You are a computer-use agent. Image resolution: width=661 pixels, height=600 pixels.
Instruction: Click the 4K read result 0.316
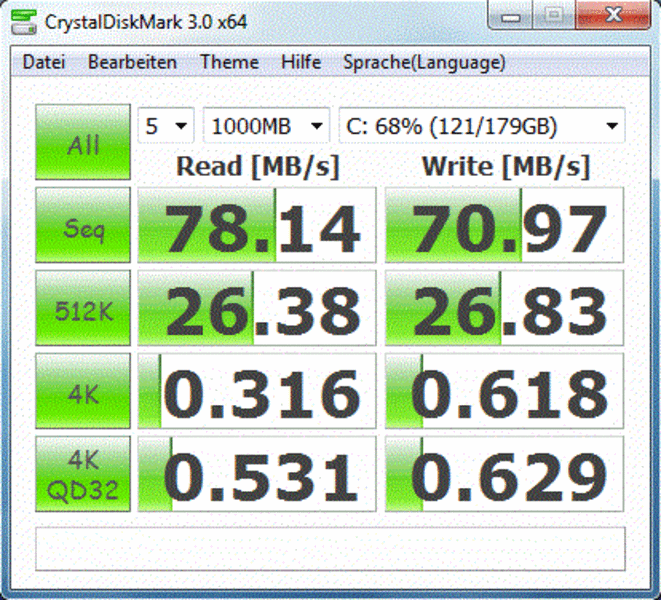pyautogui.click(x=257, y=391)
